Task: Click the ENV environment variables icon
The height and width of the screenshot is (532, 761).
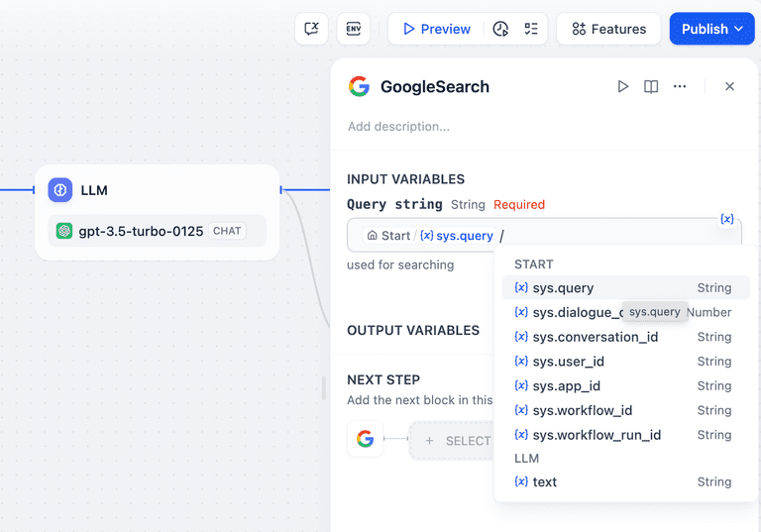Action: click(x=354, y=29)
